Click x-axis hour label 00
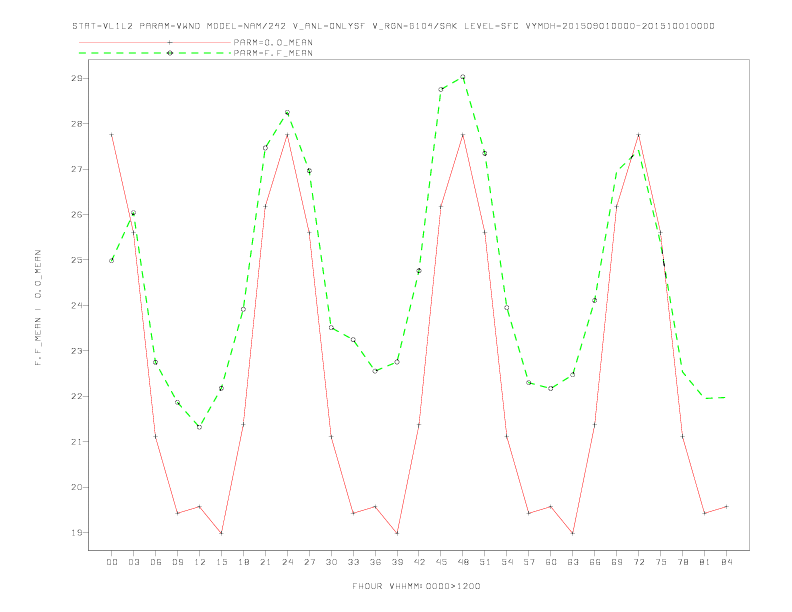Screen dimensions: 792x612 pos(112,562)
